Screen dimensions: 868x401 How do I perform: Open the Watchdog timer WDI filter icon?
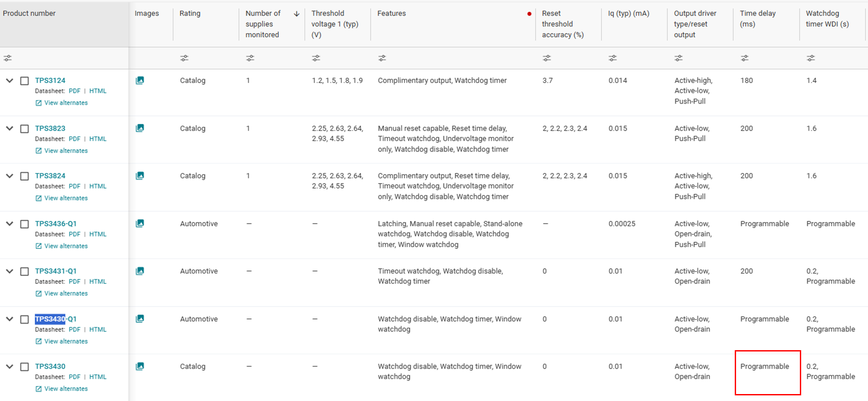point(811,58)
